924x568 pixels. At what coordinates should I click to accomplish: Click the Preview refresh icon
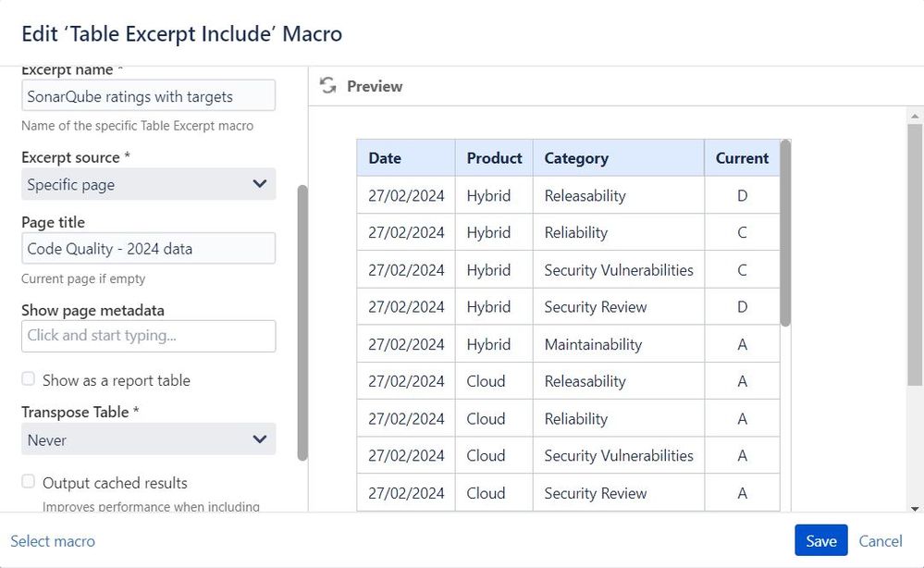tap(327, 85)
